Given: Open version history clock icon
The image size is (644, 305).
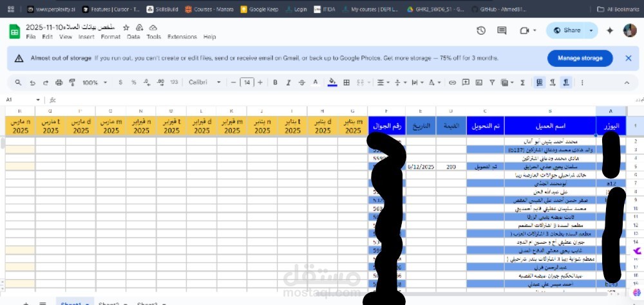Looking at the screenshot, I should click(481, 30).
